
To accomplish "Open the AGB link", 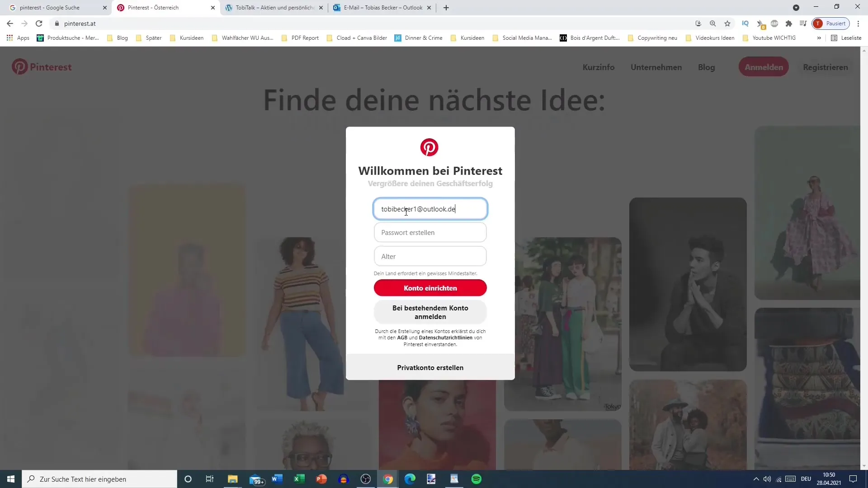I will pyautogui.click(x=402, y=338).
